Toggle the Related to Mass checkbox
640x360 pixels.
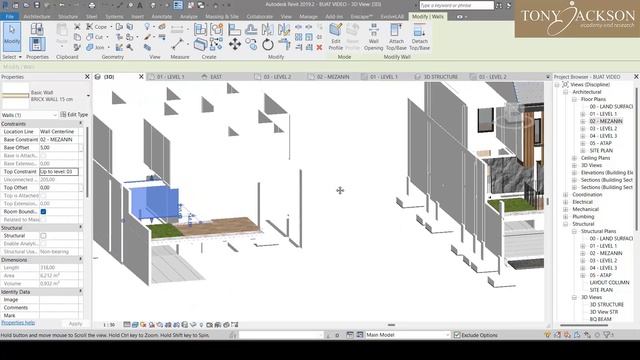[43, 220]
